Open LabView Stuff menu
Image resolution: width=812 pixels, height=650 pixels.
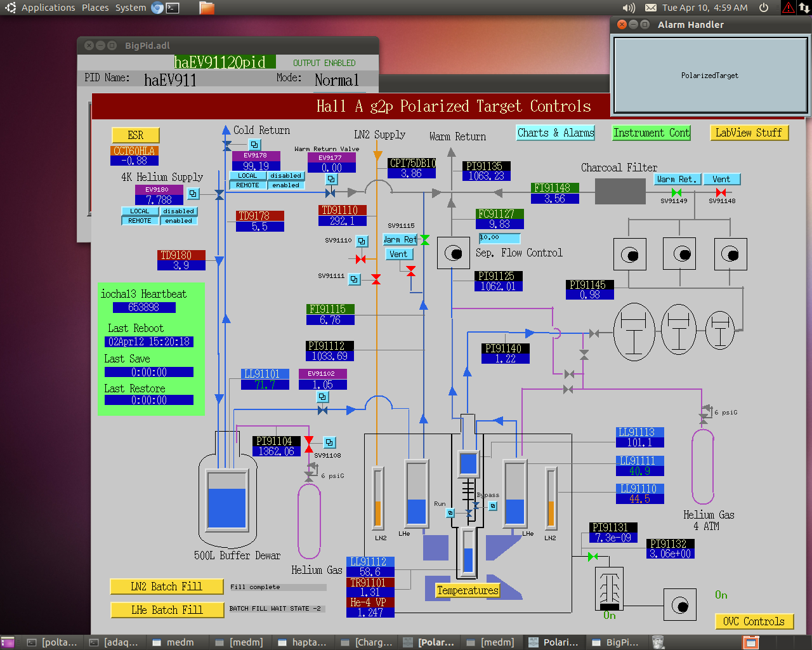point(749,133)
